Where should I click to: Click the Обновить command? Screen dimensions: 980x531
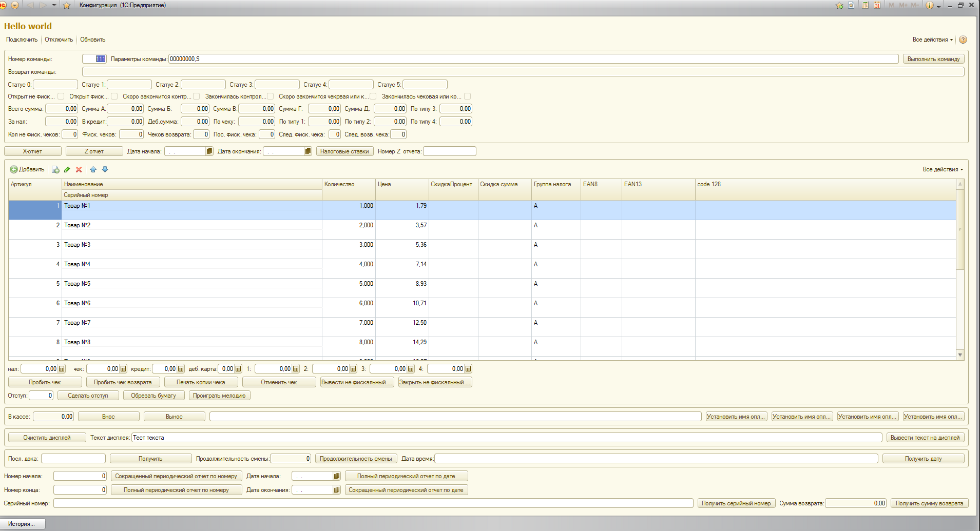tap(92, 40)
